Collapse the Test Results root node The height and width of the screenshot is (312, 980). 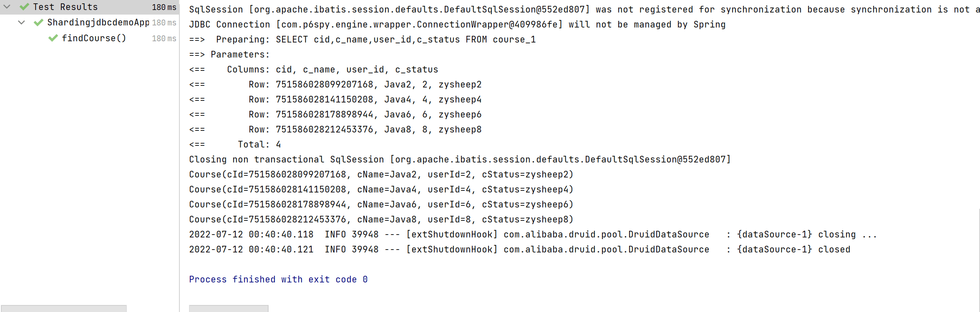click(7, 7)
